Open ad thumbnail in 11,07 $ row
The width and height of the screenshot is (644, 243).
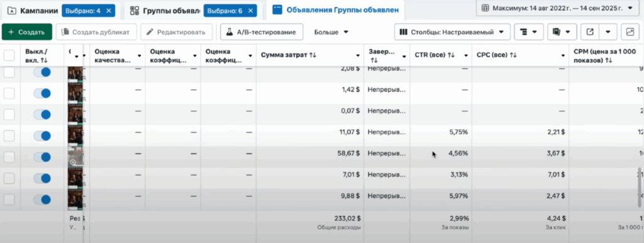(75, 136)
